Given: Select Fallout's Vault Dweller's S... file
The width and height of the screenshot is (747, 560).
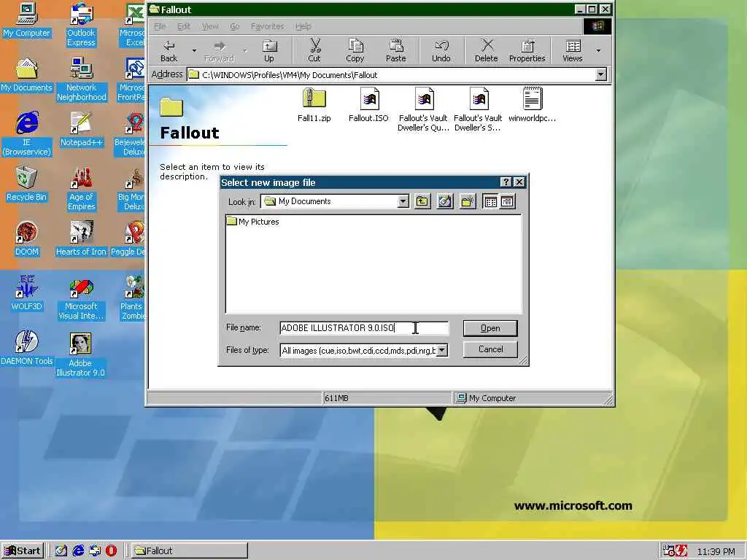Looking at the screenshot, I should pos(478,109).
